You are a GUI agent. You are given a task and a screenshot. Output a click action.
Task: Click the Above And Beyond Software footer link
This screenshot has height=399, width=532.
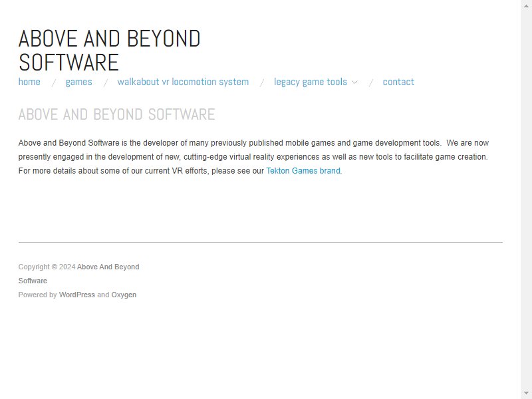(78, 274)
